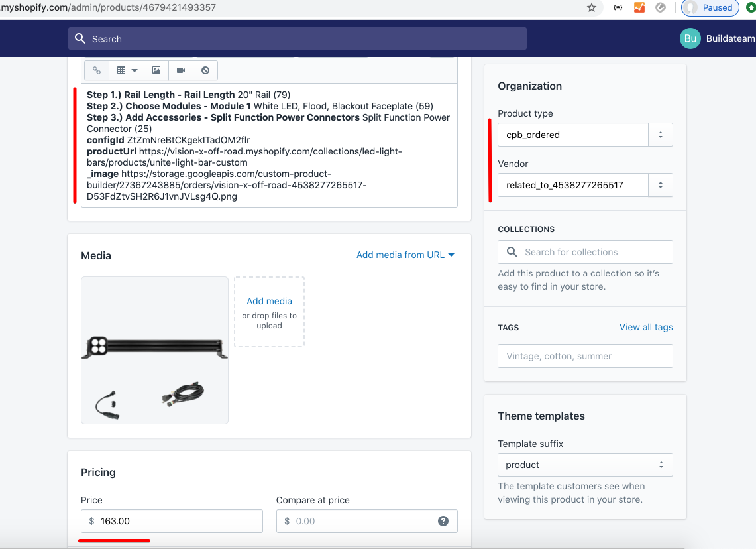Viewport: 756px width, 549px height.
Task: Bookmark this page with the star icon
Action: [x=592, y=8]
